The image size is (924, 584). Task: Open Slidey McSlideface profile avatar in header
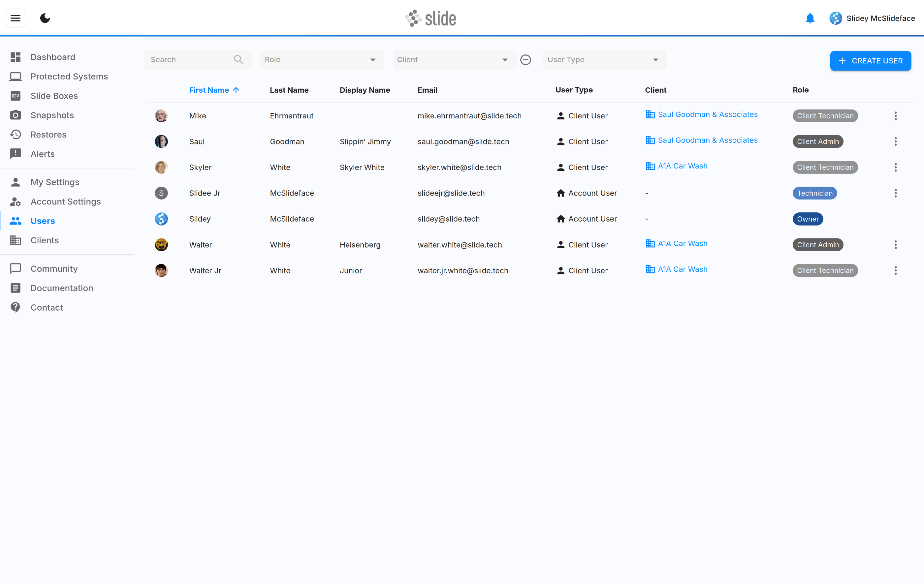pyautogui.click(x=835, y=18)
